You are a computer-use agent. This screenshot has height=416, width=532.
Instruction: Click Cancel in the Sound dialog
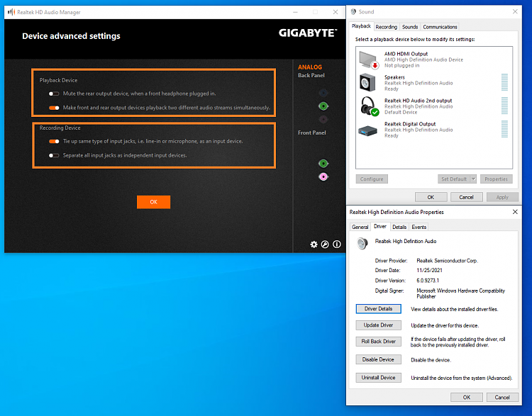[467, 197]
